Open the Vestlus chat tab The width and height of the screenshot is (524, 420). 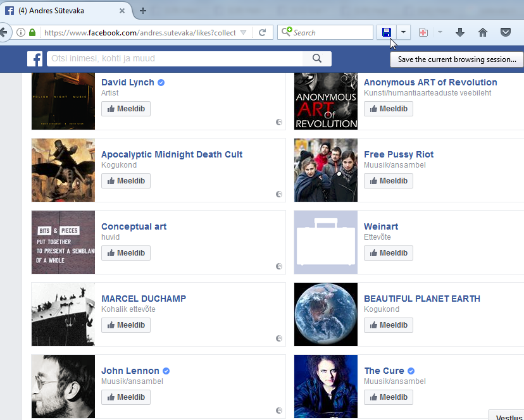pos(506,416)
